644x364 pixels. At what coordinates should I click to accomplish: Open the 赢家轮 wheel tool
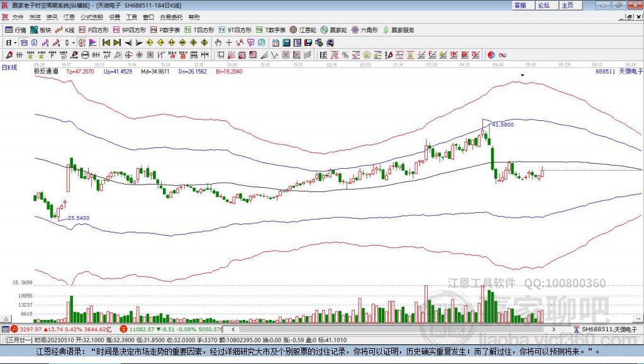(334, 30)
